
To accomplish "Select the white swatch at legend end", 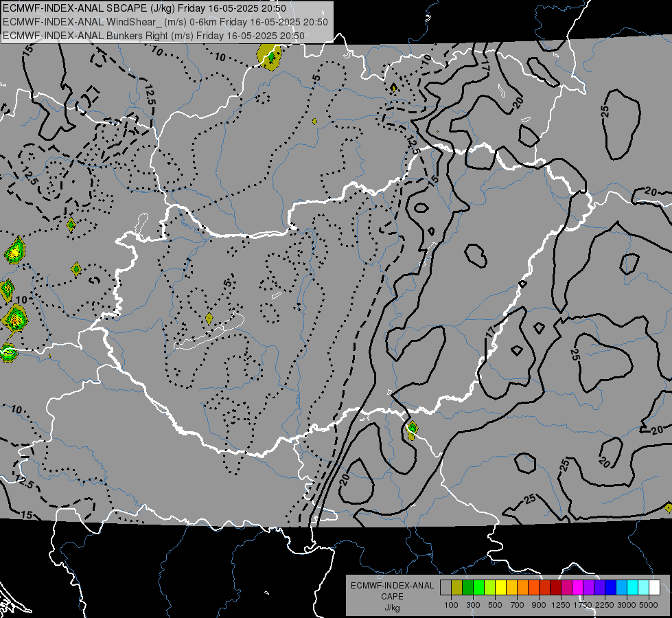I will 654,588.
